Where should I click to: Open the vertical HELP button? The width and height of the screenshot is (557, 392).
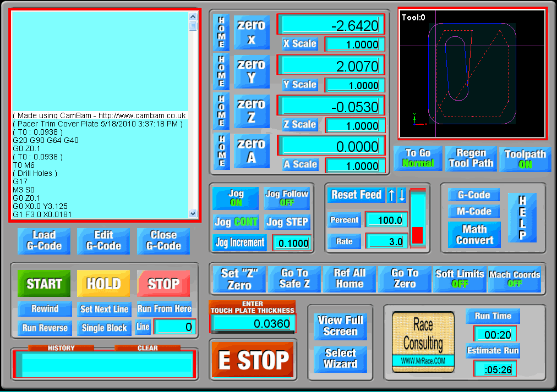pos(522,218)
